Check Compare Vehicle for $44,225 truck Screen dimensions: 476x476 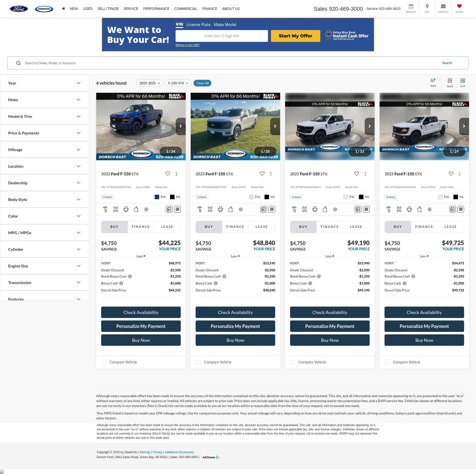[x=104, y=362]
